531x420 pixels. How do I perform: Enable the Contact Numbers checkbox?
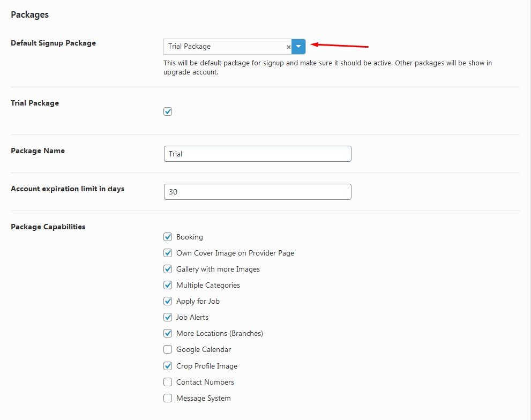tap(168, 382)
